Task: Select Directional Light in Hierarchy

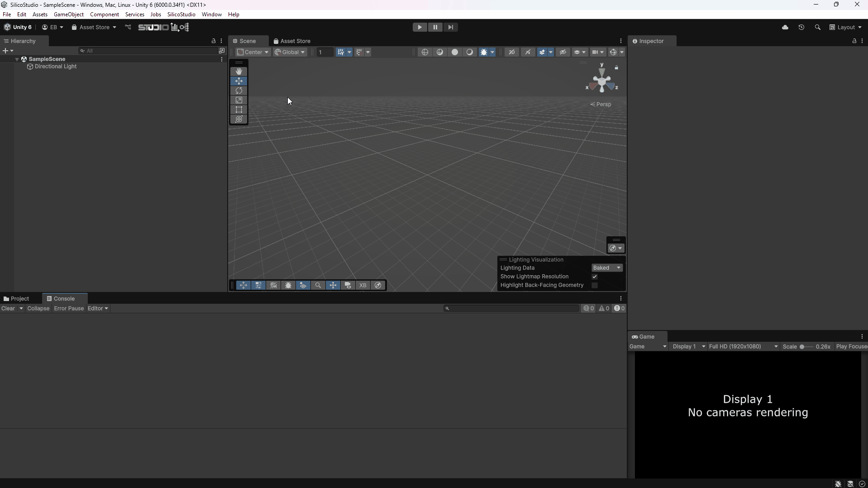Action: [56, 67]
